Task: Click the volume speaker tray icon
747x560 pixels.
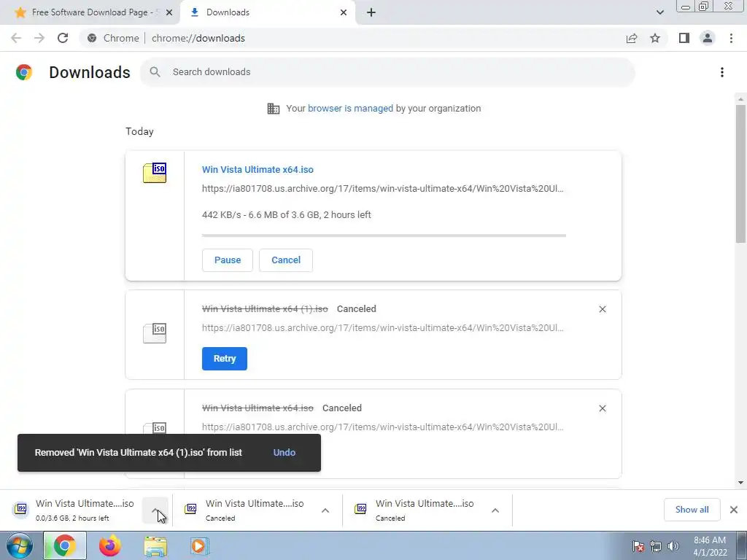Action: coord(673,546)
